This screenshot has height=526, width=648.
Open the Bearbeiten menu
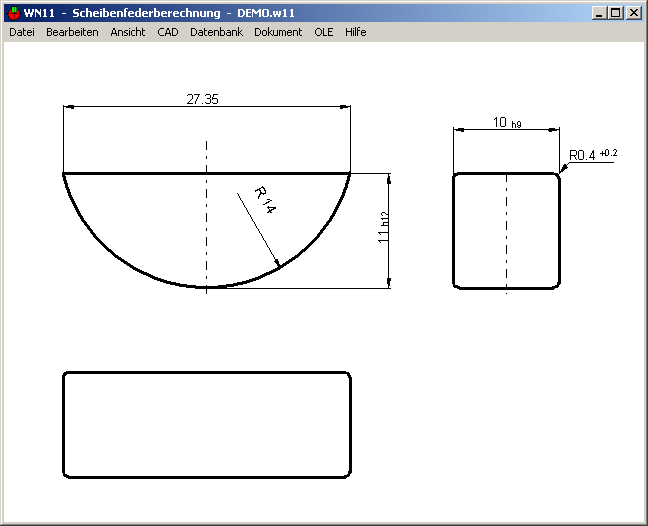[72, 32]
